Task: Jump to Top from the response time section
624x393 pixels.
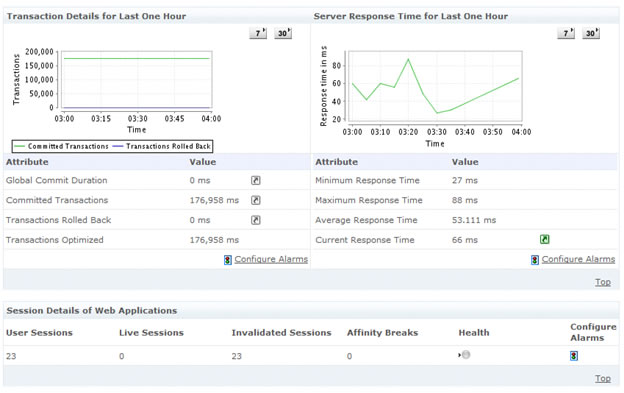Action: tap(603, 282)
